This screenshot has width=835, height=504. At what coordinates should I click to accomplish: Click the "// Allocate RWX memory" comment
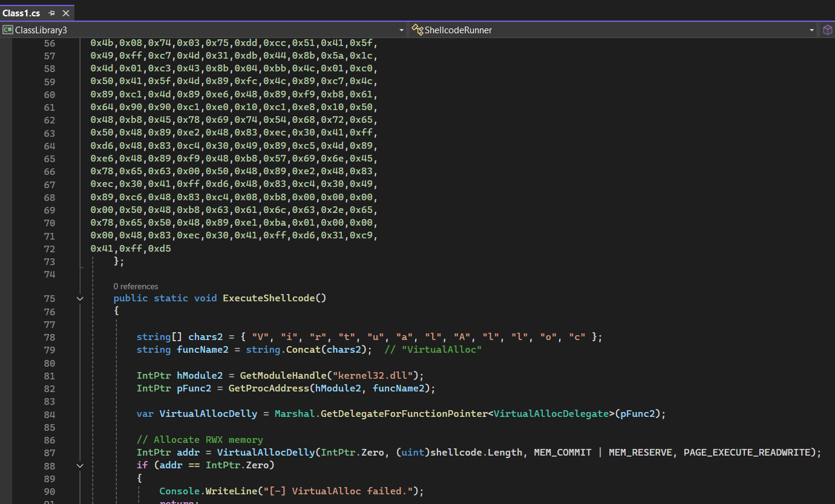click(200, 440)
